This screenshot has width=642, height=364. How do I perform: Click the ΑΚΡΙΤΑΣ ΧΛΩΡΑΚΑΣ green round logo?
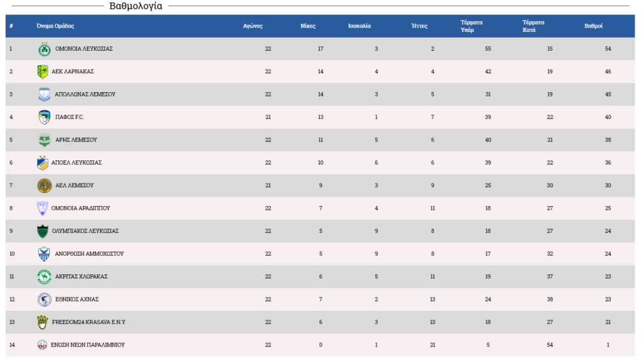click(x=44, y=276)
